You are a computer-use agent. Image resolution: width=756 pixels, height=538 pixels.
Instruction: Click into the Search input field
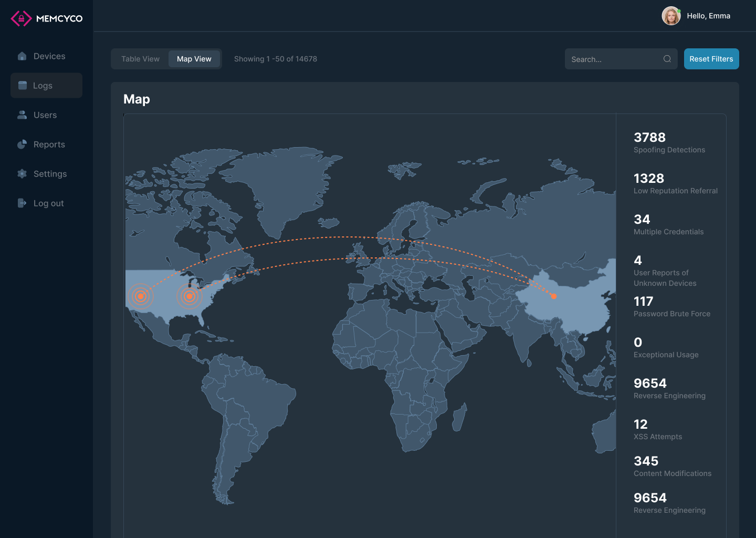pyautogui.click(x=612, y=59)
